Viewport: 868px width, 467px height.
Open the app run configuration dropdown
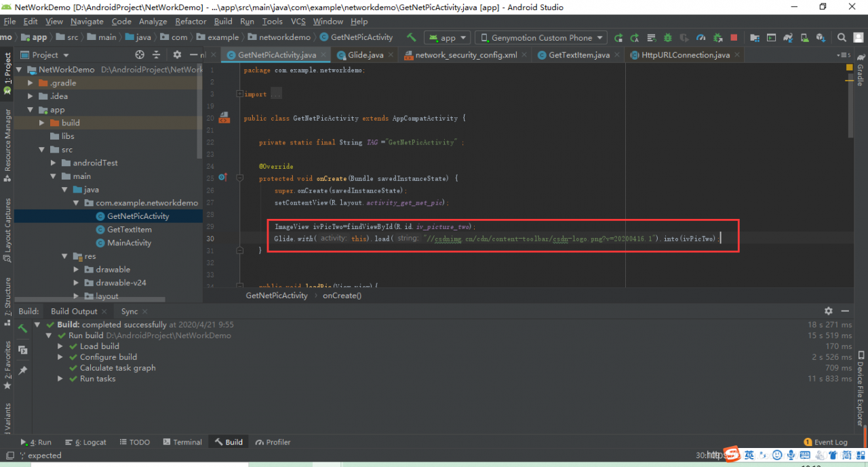pos(448,37)
